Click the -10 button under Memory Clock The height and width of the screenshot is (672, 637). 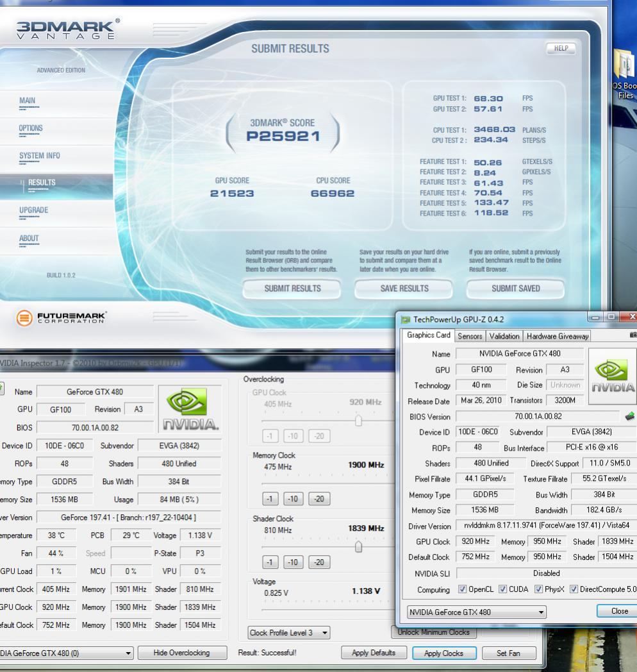[x=293, y=499]
